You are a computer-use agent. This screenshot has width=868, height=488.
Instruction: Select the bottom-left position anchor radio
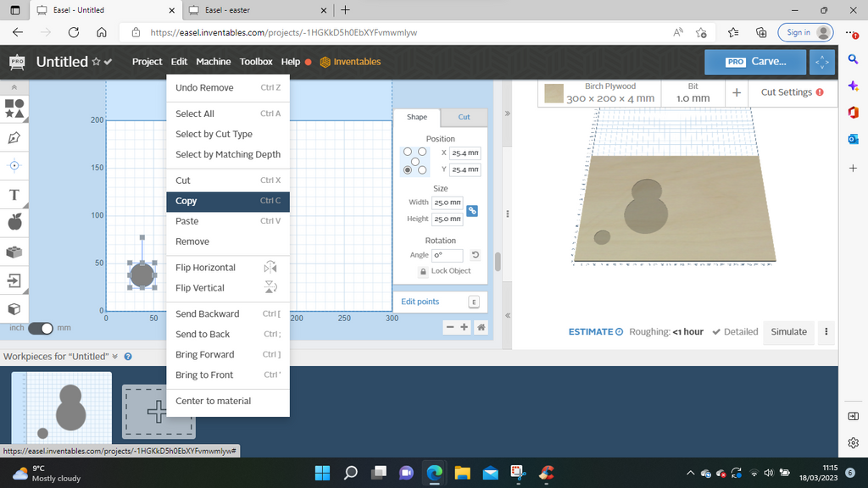coord(408,169)
